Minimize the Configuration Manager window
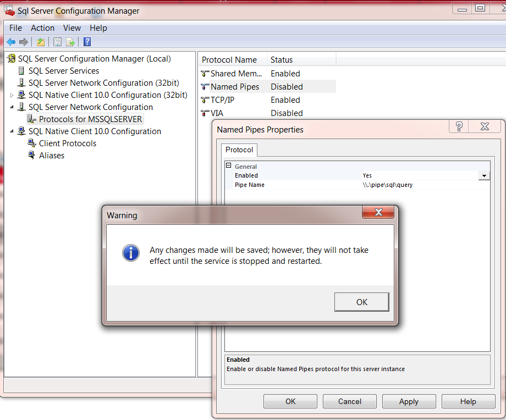The image size is (506, 420). pyautogui.click(x=462, y=8)
